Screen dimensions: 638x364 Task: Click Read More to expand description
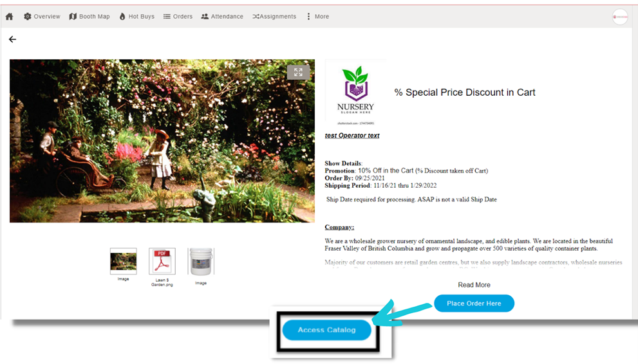coord(474,285)
